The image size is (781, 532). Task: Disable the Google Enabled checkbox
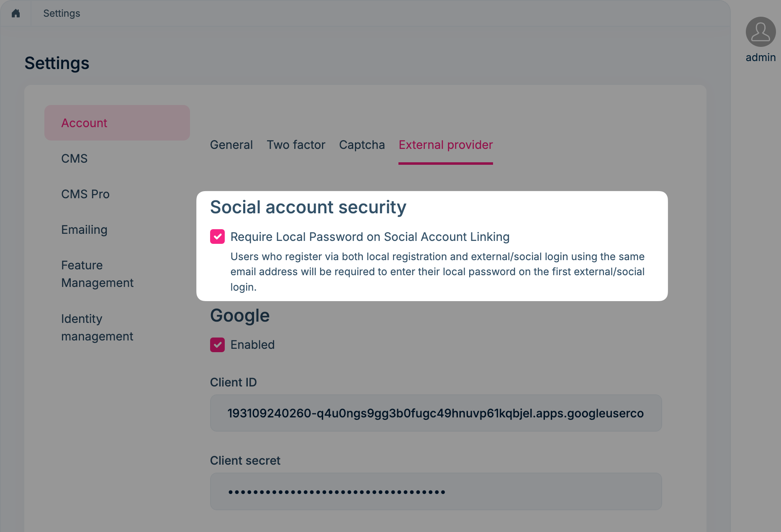click(x=217, y=345)
